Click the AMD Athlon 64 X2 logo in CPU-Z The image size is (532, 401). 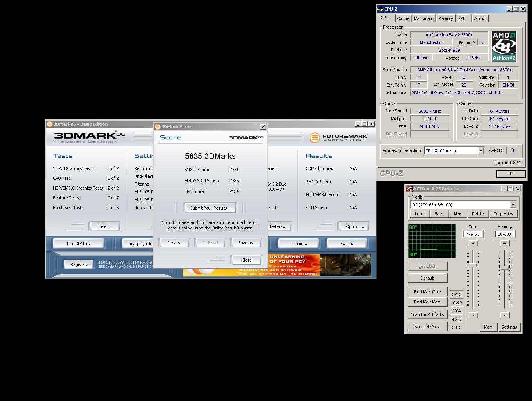pos(504,46)
